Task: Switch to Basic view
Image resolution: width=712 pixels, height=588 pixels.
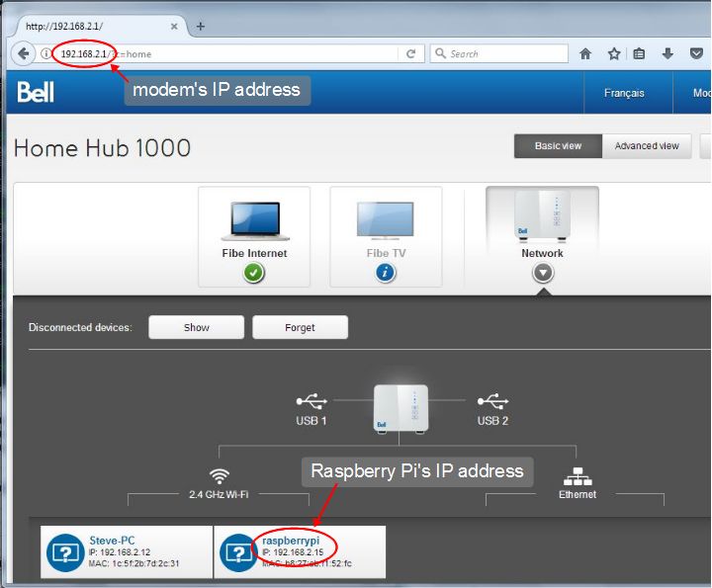Action: tap(558, 146)
